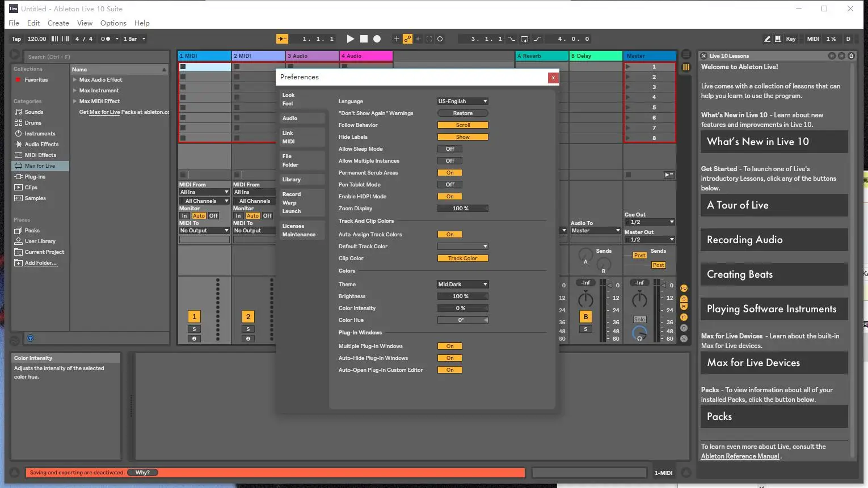Screen dimensions: 868x488
Task: Enable Punch-In switch
Action: tap(512, 39)
